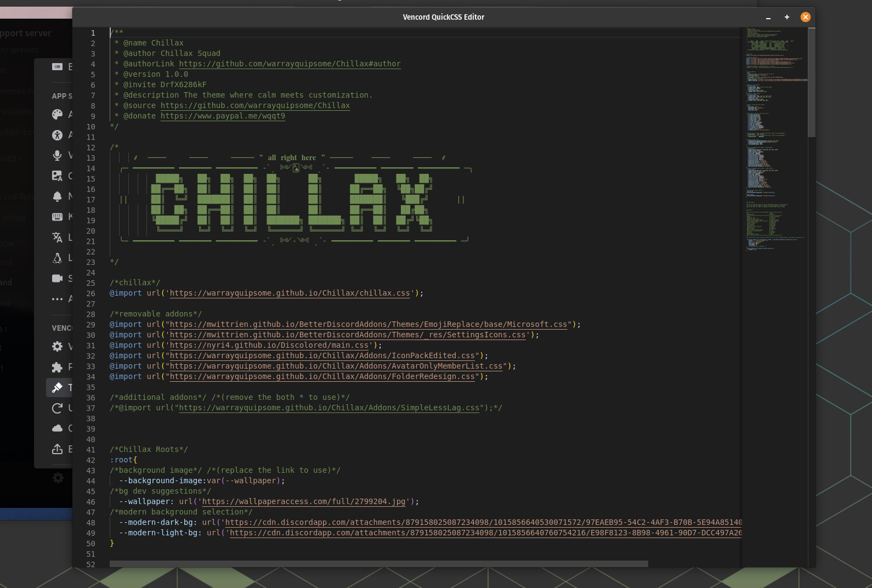Open Cloud icon in Vencord sidebar section
This screenshot has height=588, width=872.
tap(57, 428)
